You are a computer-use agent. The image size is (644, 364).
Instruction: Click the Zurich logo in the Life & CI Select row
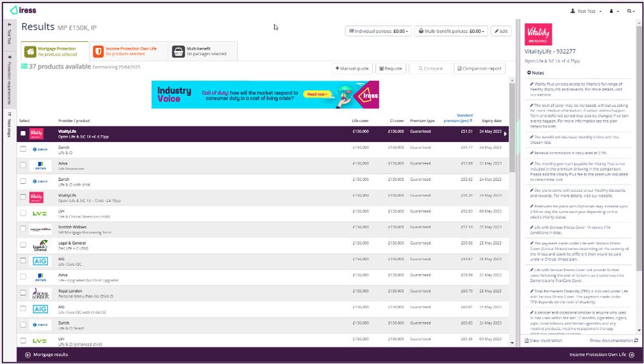[x=40, y=325]
